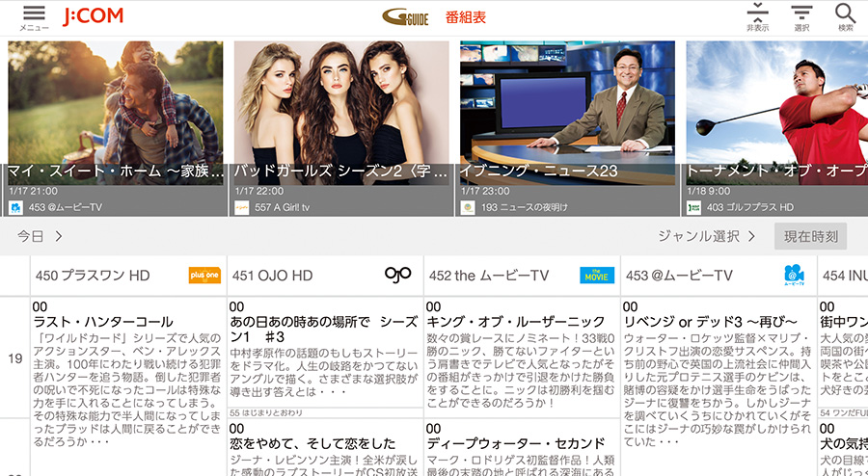Click 1/18 9:00 airtime under golf program
This screenshot has width=868, height=476.
(709, 192)
